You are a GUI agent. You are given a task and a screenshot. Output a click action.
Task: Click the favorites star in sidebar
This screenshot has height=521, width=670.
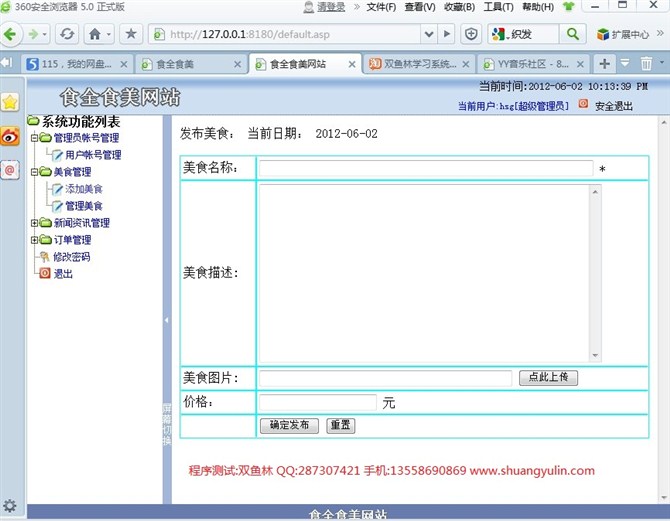click(10, 102)
